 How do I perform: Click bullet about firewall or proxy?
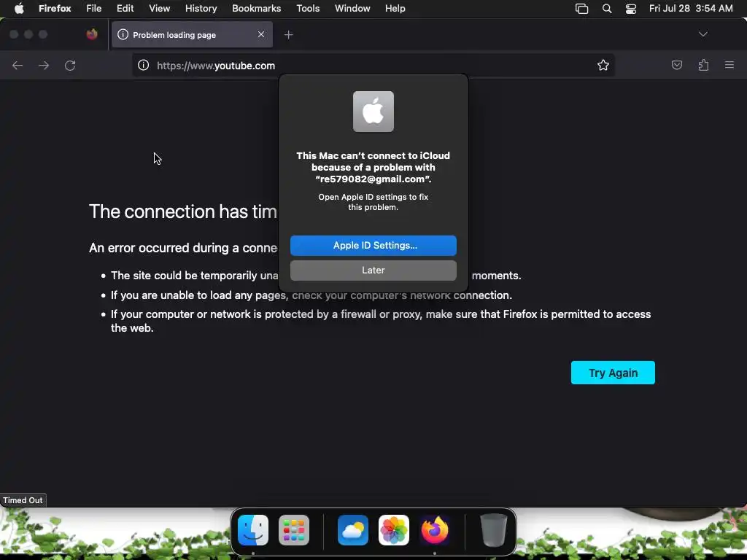pyautogui.click(x=381, y=321)
